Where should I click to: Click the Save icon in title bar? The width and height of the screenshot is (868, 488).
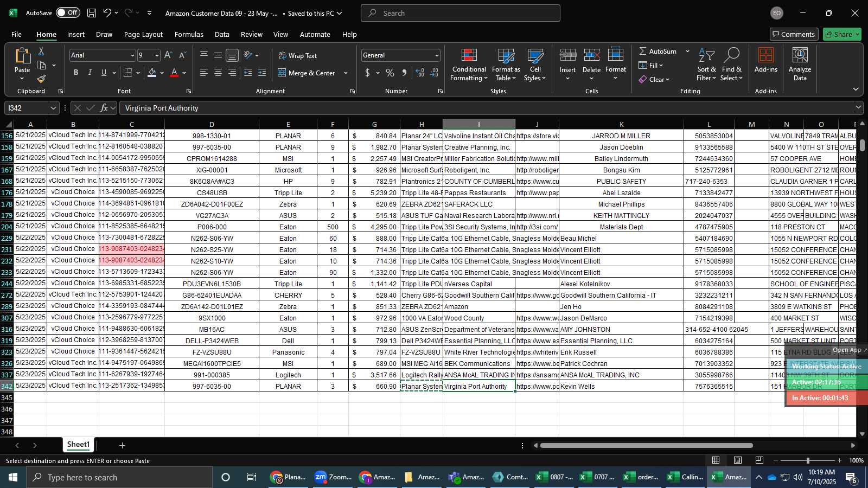pyautogui.click(x=92, y=13)
